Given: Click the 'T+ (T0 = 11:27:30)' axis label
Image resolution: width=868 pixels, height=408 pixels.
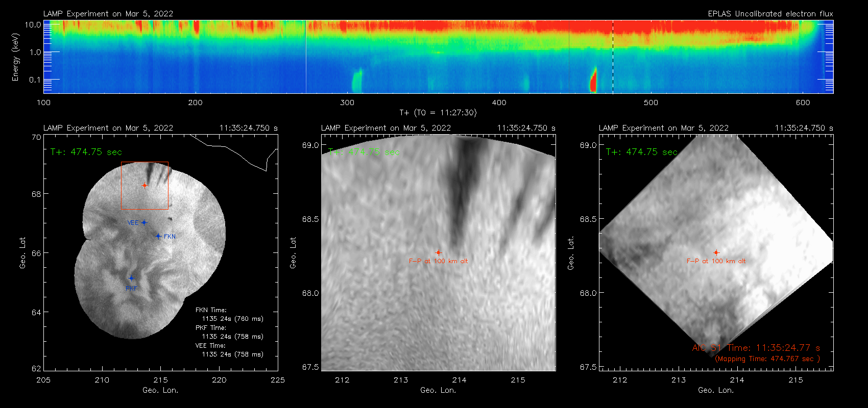Looking at the screenshot, I should click(438, 113).
